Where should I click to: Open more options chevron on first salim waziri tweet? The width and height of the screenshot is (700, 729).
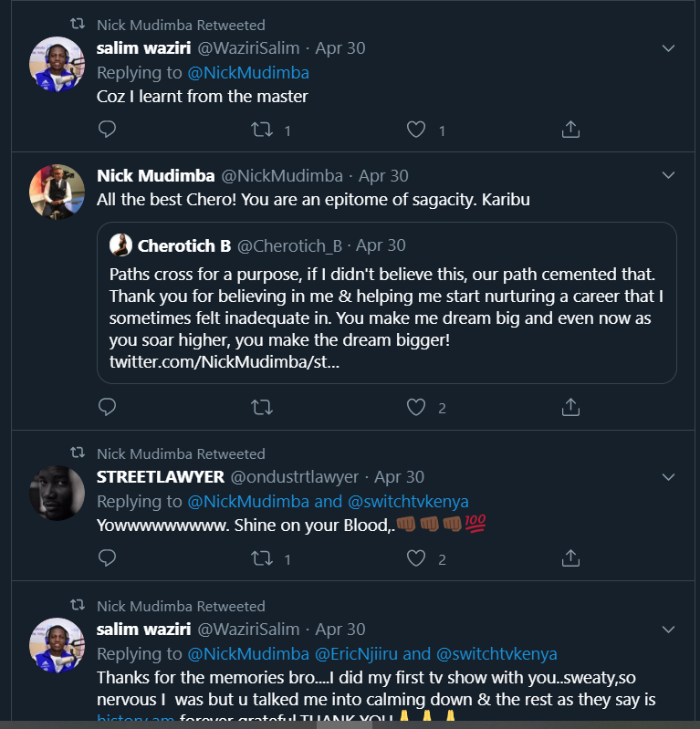click(668, 47)
